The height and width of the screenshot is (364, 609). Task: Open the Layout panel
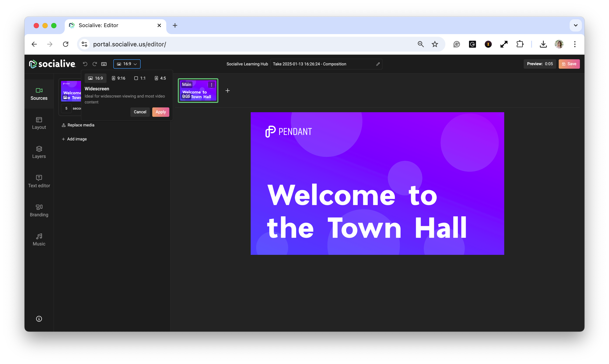pyautogui.click(x=39, y=123)
